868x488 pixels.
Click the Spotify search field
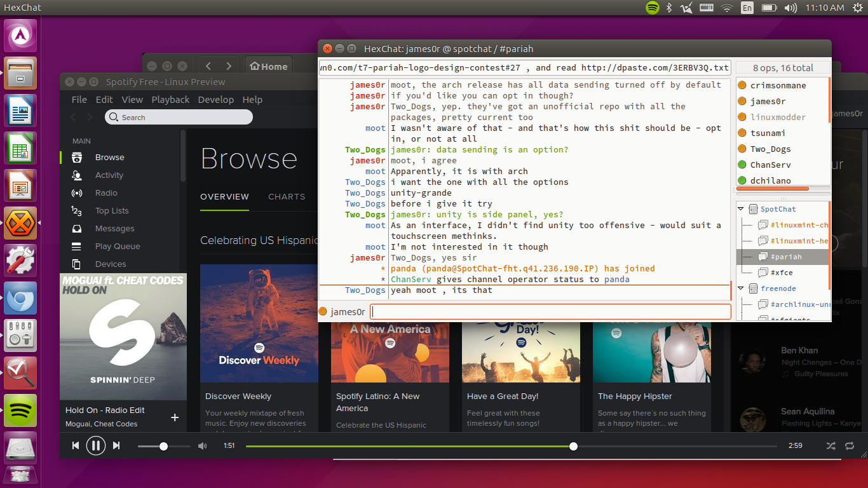[179, 117]
